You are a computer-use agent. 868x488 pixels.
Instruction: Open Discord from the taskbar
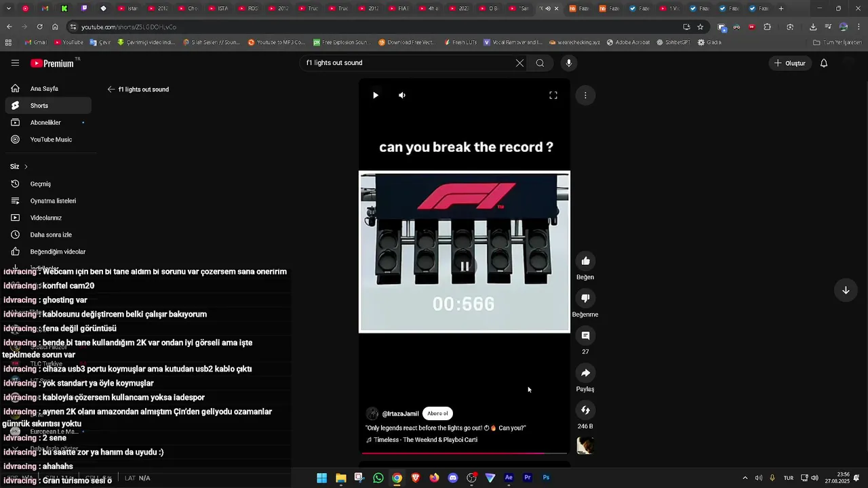pos(453,478)
